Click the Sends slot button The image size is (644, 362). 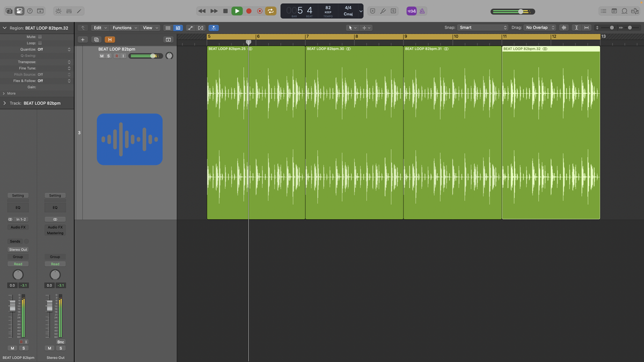15,242
